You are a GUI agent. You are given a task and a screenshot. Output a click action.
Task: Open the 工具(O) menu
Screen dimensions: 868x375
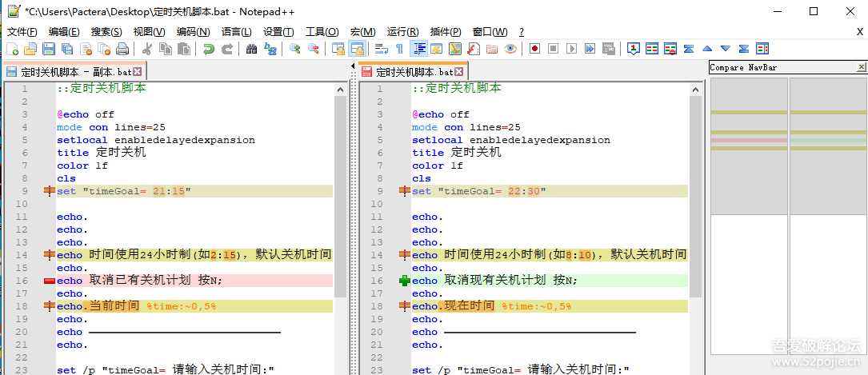(322, 31)
